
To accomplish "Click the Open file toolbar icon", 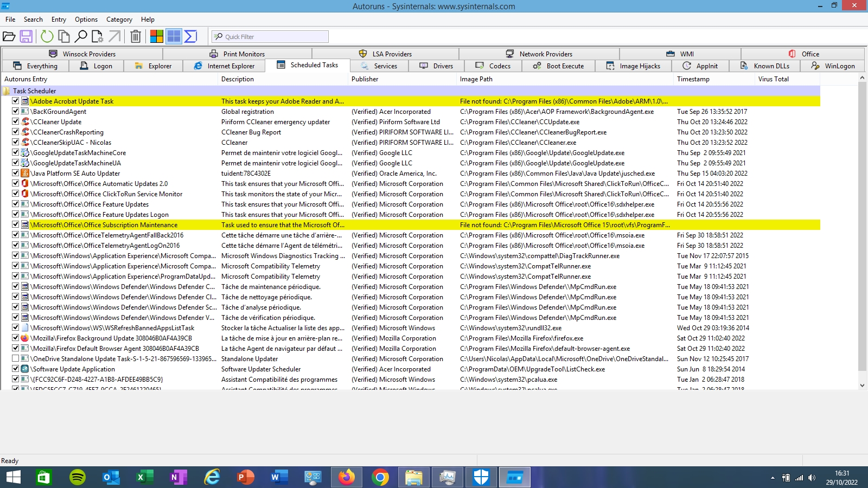I will tap(9, 36).
